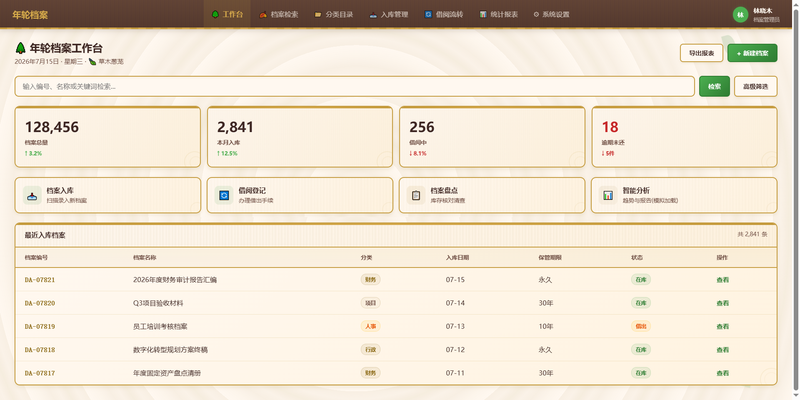Click the 档案盘点 clipboard icon
This screenshot has height=400, width=800.
click(416, 195)
